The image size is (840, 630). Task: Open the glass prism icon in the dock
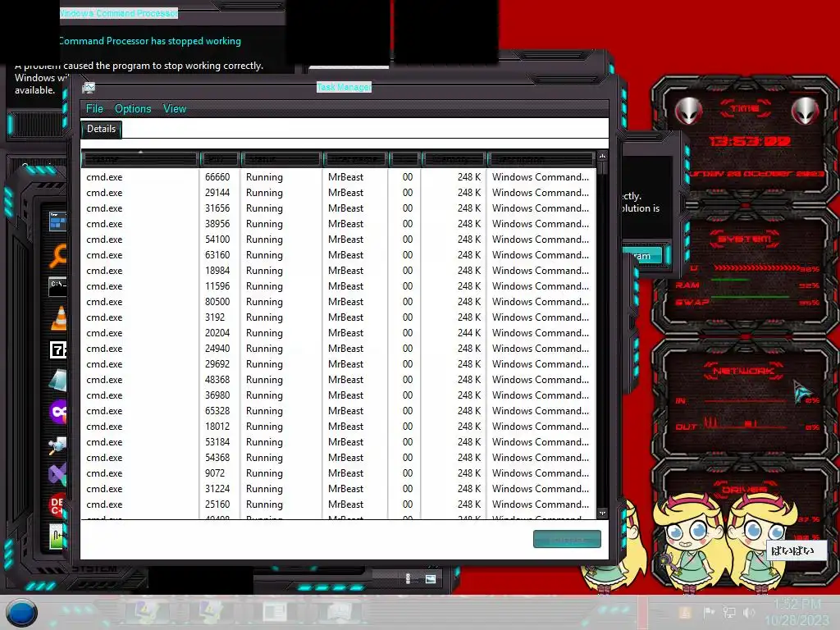click(x=58, y=381)
